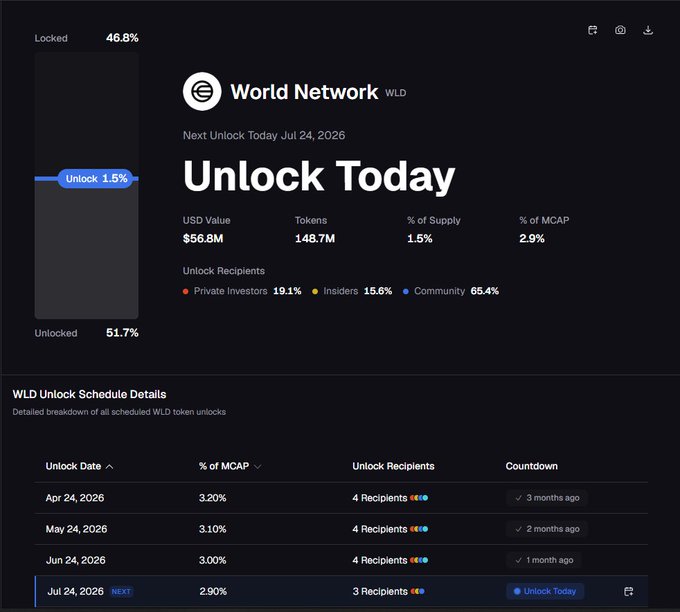Click the Unlock Today badge in table
Image resolution: width=680 pixels, height=612 pixels.
[x=545, y=591]
